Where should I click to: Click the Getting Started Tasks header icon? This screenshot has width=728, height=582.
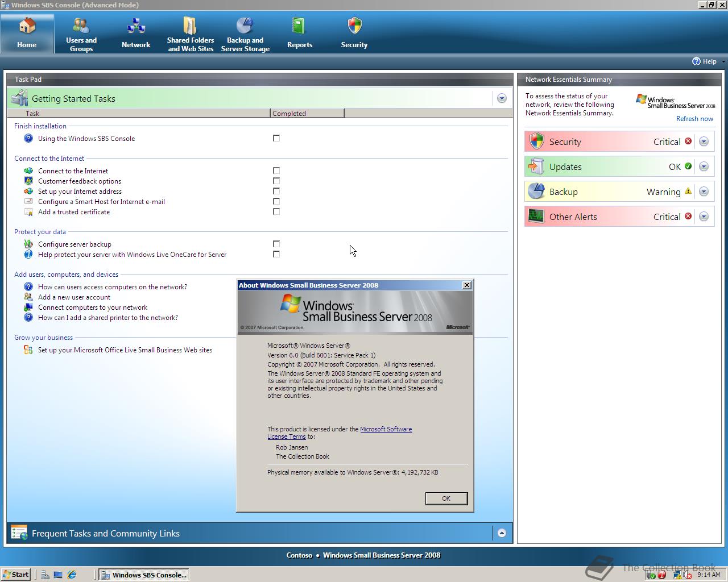tap(19, 98)
